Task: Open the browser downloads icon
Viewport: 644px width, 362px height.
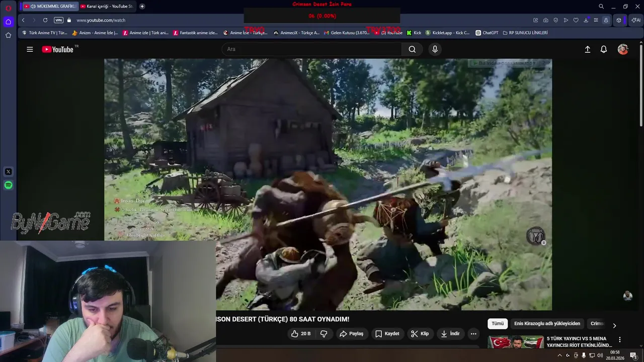Action: (586, 20)
